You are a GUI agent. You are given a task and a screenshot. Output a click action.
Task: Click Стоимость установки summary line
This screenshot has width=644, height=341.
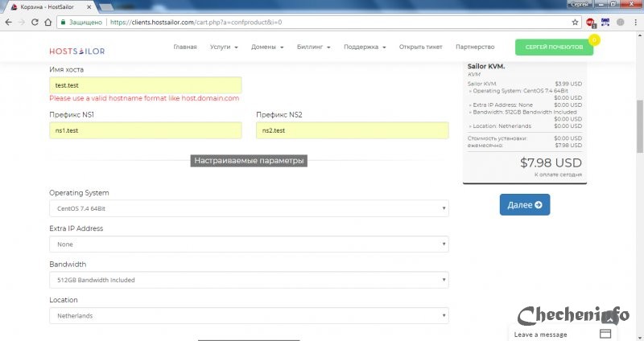[x=525, y=138]
